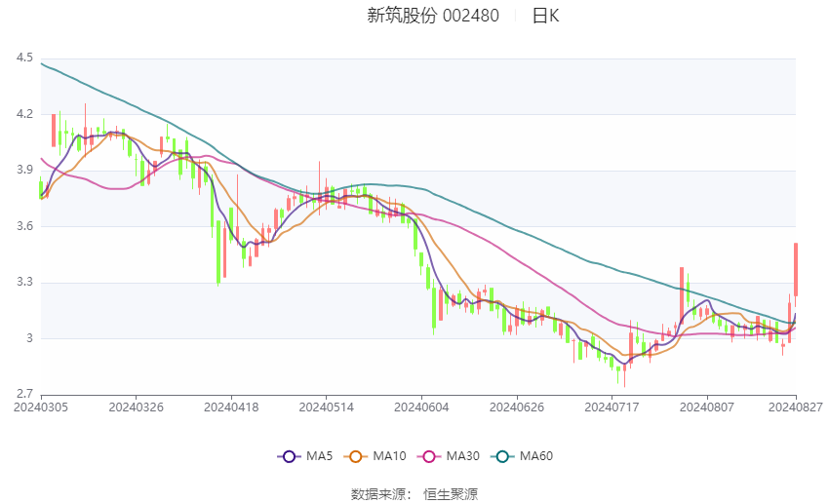Select the 日K chart tab
Screen dimensions: 829x504
545,16
